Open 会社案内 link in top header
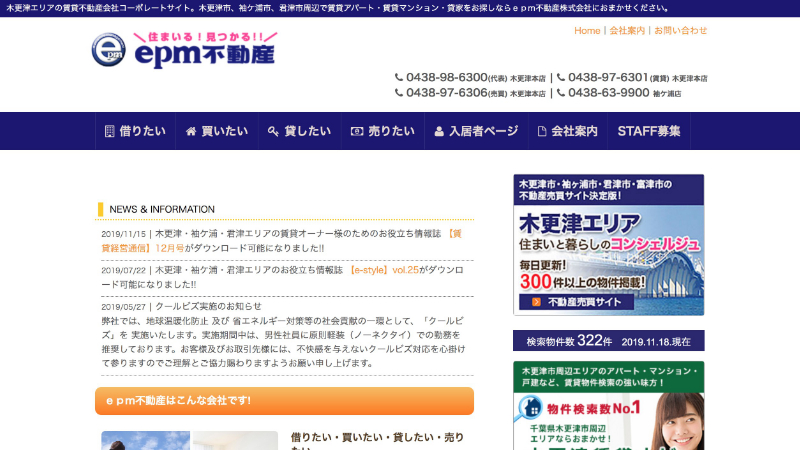The image size is (800, 450). [627, 31]
